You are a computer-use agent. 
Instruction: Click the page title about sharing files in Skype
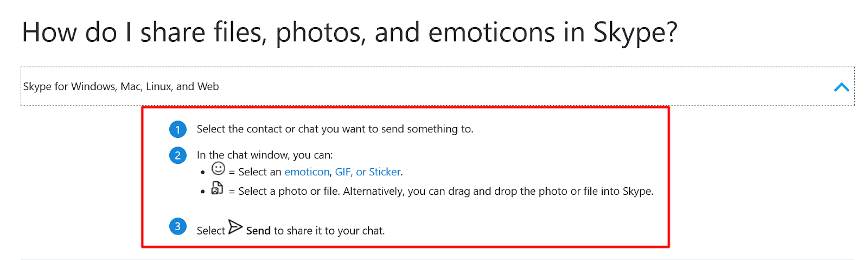349,33
